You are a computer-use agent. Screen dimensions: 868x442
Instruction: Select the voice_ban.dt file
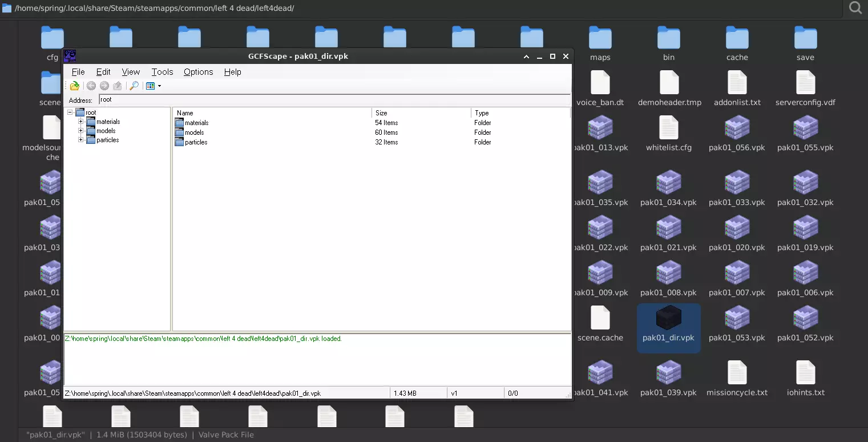(600, 89)
